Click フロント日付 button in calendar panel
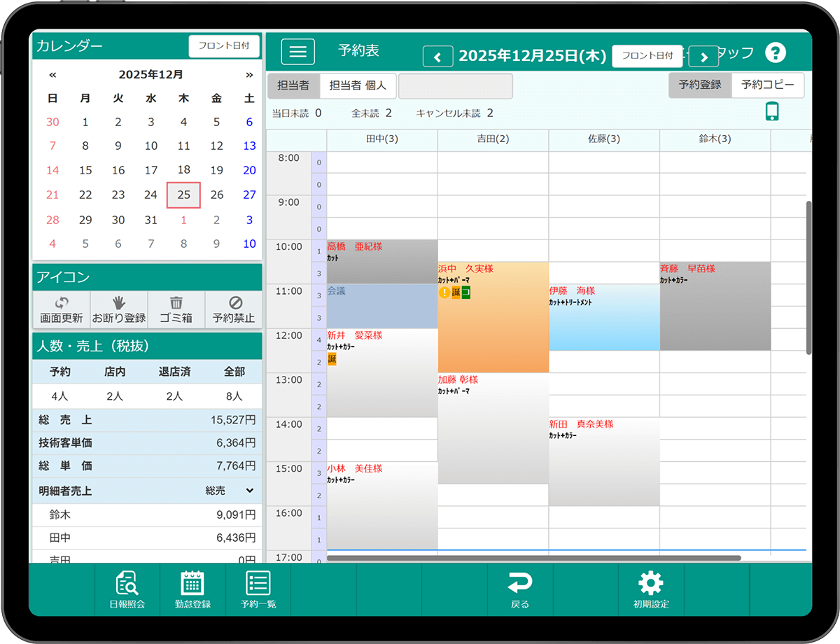Image resolution: width=840 pixels, height=644 pixels. (x=224, y=46)
